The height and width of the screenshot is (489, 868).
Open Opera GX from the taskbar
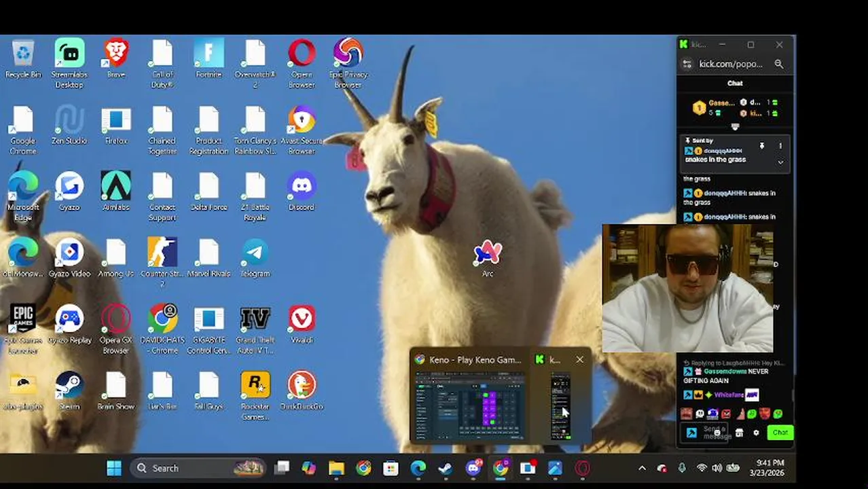pyautogui.click(x=583, y=468)
